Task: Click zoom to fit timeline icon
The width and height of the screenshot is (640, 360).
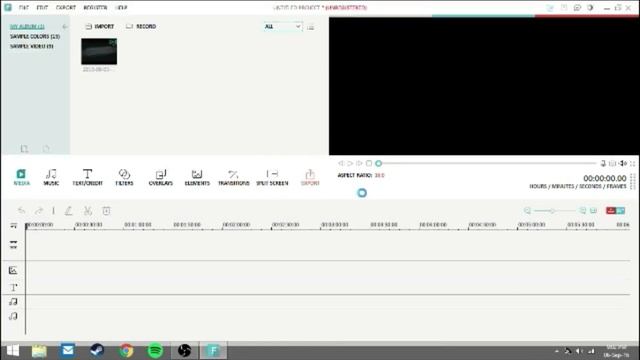Action: coord(593,211)
